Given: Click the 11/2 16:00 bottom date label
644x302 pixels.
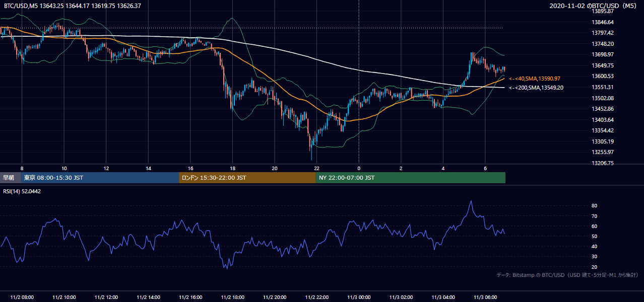Looking at the screenshot, I should (190, 297).
